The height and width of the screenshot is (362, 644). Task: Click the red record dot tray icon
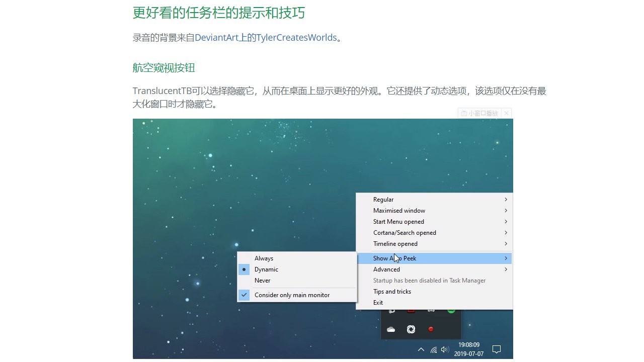[431, 329]
